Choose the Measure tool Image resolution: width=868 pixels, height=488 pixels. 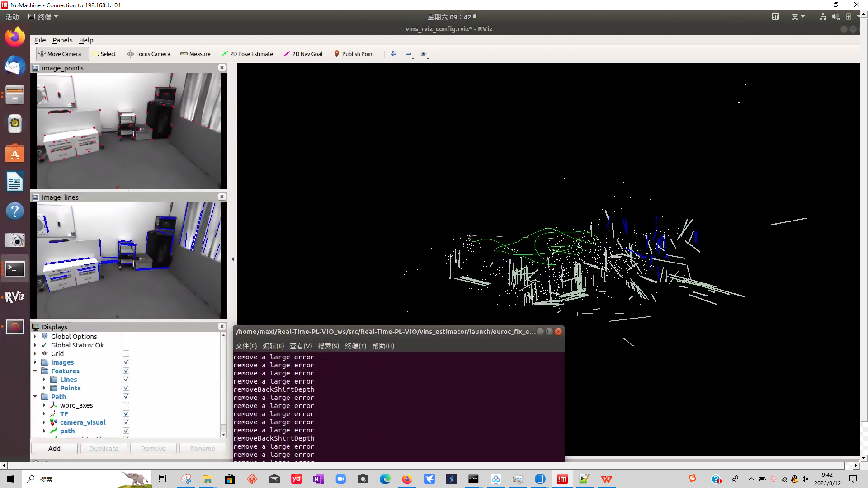click(195, 54)
